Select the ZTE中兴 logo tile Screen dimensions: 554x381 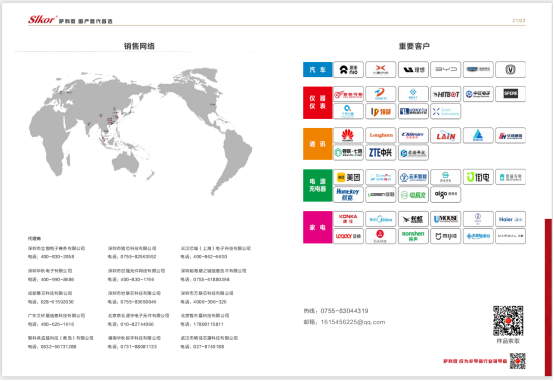[381, 153]
